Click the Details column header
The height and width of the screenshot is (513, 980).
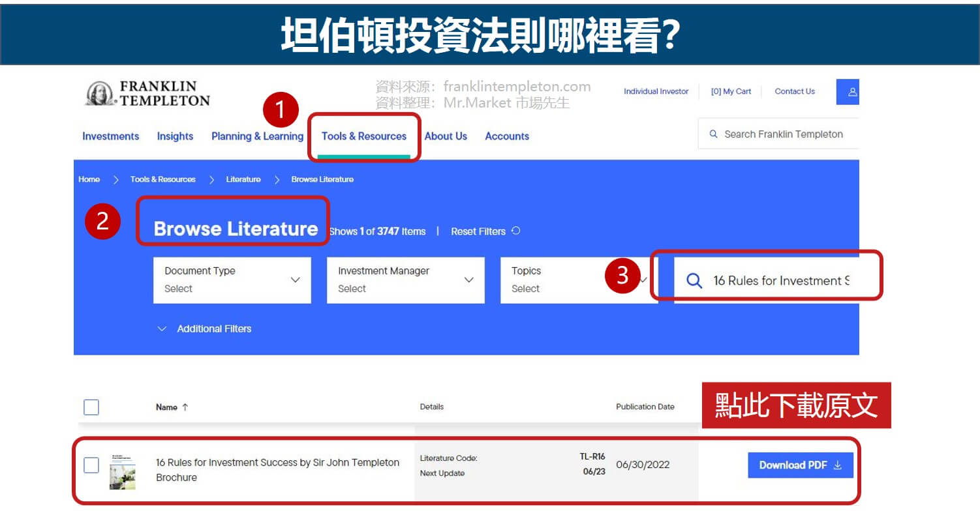click(432, 407)
